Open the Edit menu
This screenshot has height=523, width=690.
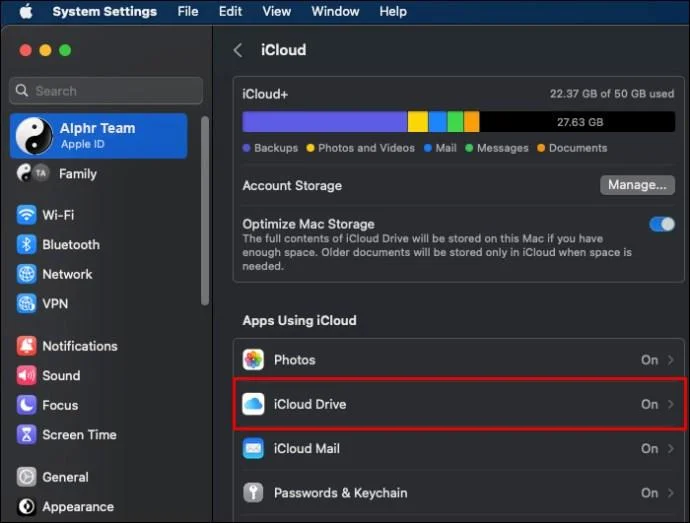point(230,11)
